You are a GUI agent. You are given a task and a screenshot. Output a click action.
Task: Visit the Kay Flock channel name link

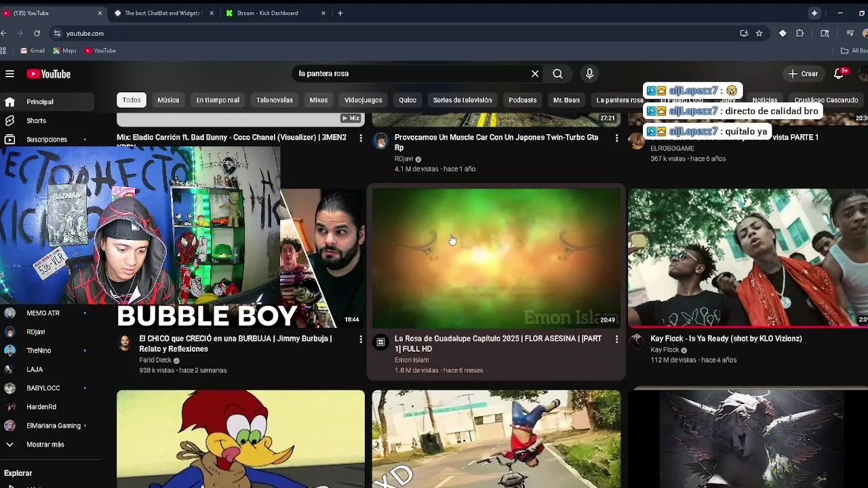[x=665, y=350]
